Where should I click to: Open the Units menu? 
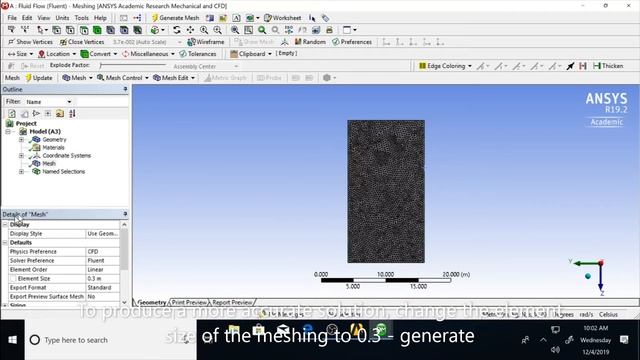coord(62,18)
